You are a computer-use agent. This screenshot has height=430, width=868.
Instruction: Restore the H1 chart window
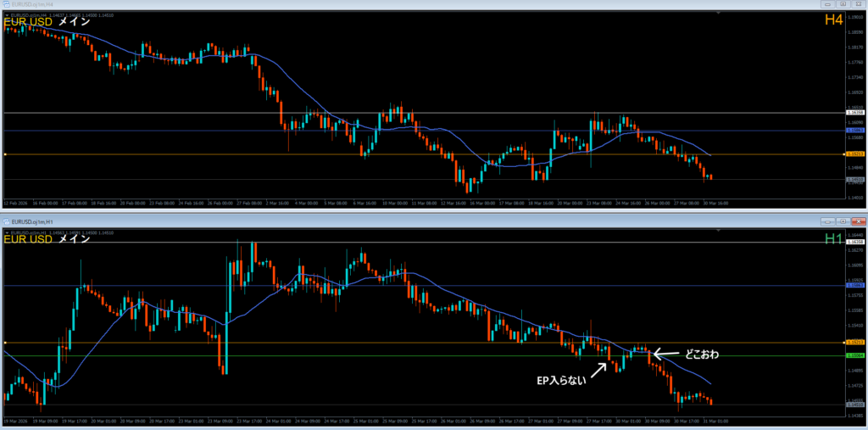(843, 221)
